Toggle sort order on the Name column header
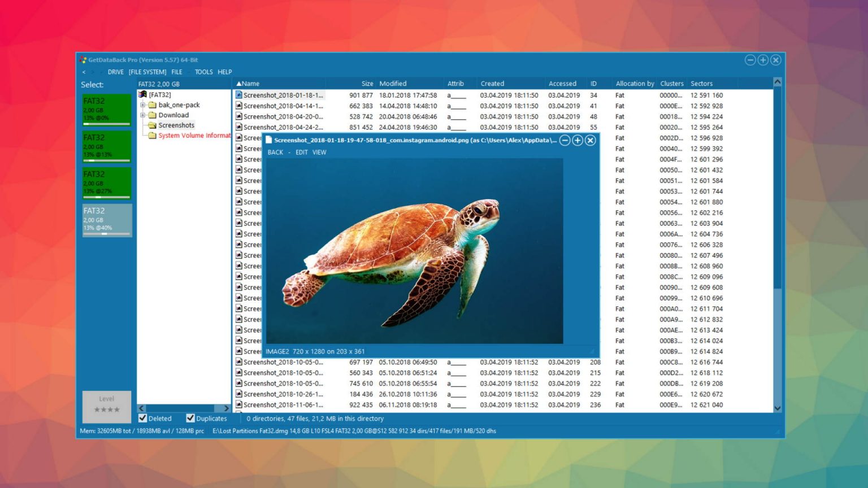Screen dimensions: 868x488 pyautogui.click(x=249, y=83)
